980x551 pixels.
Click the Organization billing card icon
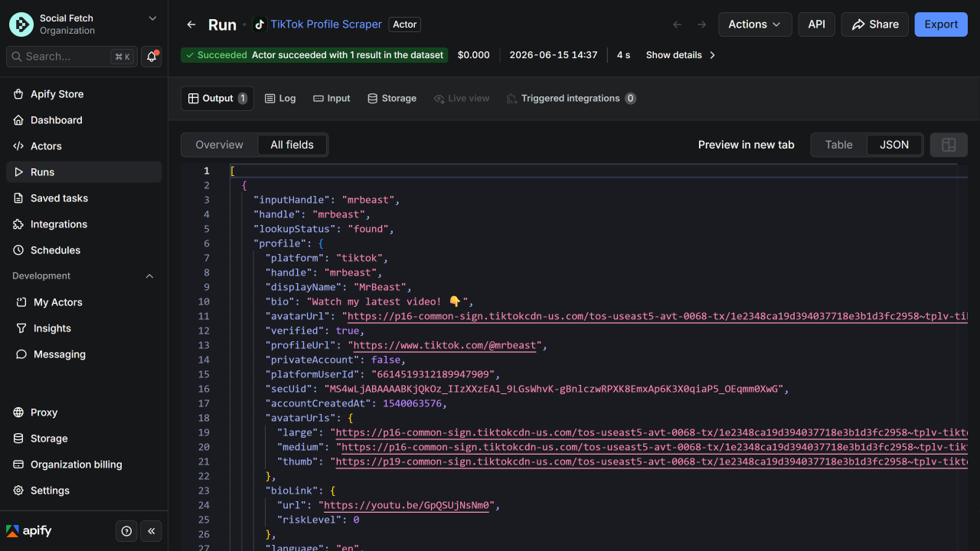tap(19, 465)
